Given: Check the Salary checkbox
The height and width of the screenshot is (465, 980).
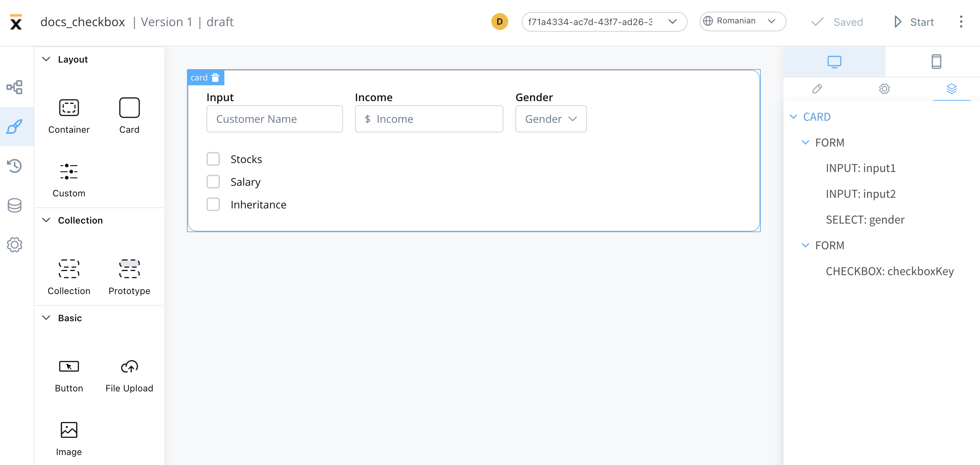Looking at the screenshot, I should (x=213, y=182).
